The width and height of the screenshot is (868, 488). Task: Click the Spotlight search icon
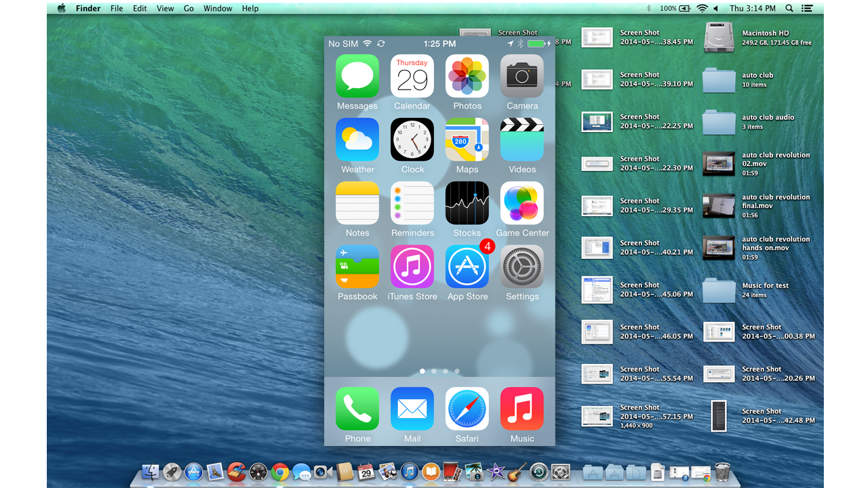[x=789, y=8]
